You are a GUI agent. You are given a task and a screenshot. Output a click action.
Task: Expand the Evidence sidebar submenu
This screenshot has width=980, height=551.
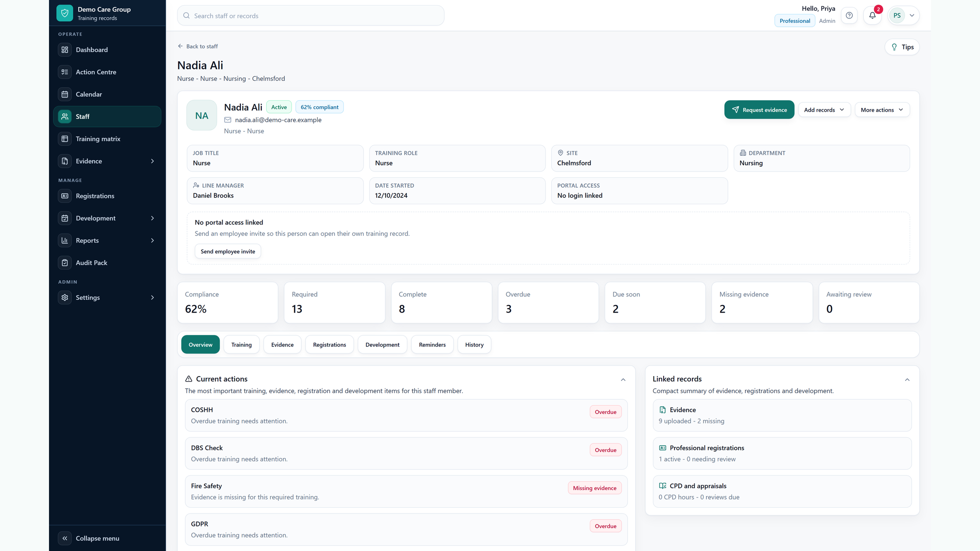pyautogui.click(x=153, y=161)
